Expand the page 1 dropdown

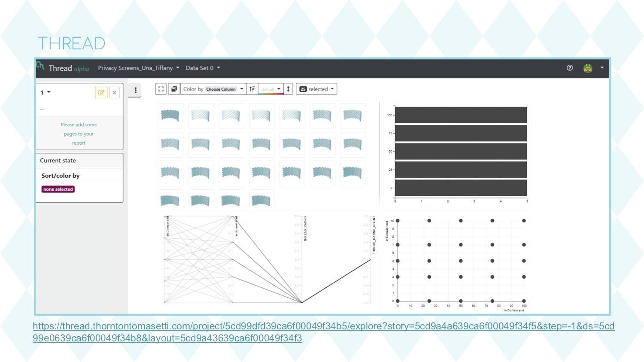[46, 92]
